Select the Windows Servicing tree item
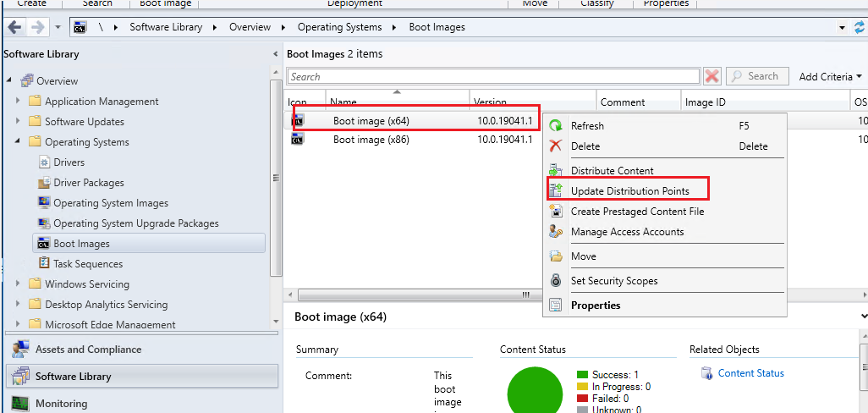This screenshot has height=413, width=868. (x=87, y=284)
